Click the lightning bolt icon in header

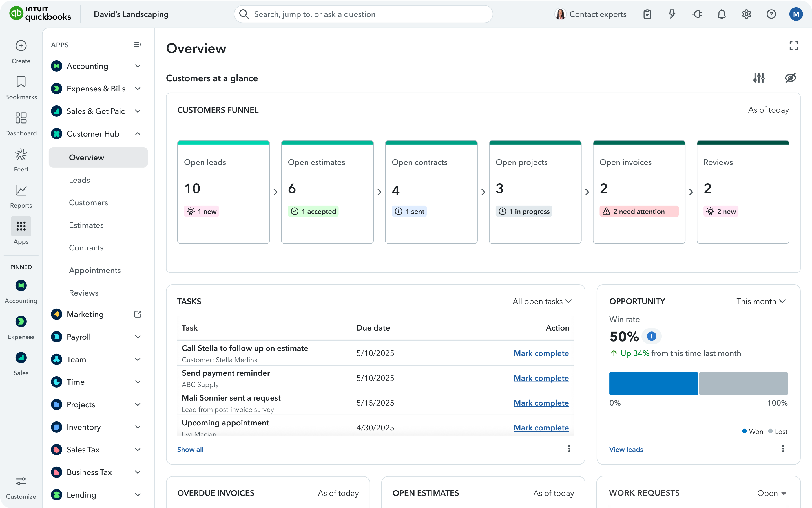(x=672, y=14)
